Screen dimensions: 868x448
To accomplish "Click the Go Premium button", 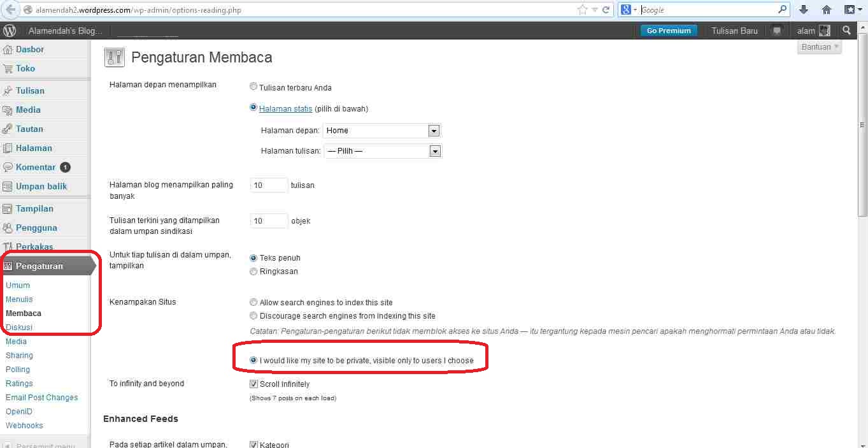I will tap(669, 31).
